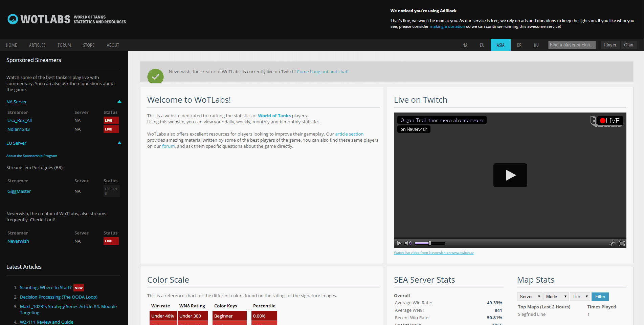Click the Clan search button

[x=628, y=45]
